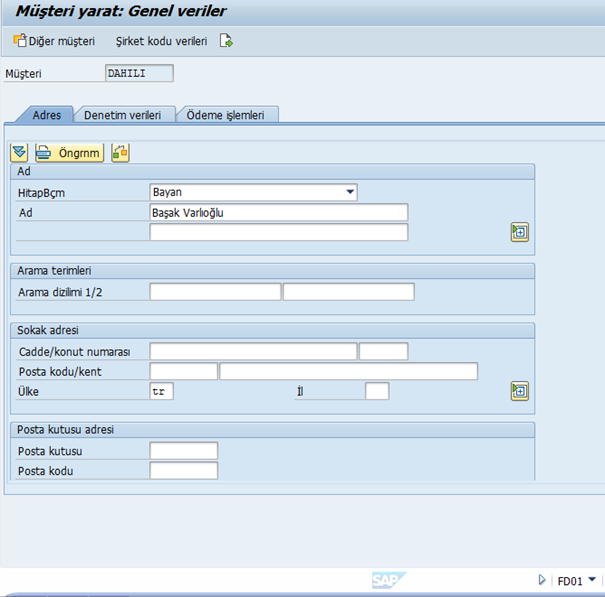Click the more-fields icon in the Ad section
The height and width of the screenshot is (597, 605).
[519, 232]
